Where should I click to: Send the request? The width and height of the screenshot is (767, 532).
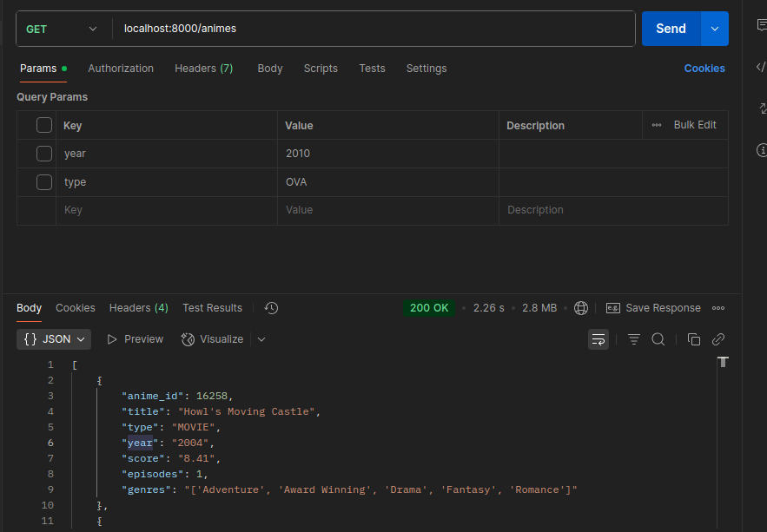tap(671, 29)
